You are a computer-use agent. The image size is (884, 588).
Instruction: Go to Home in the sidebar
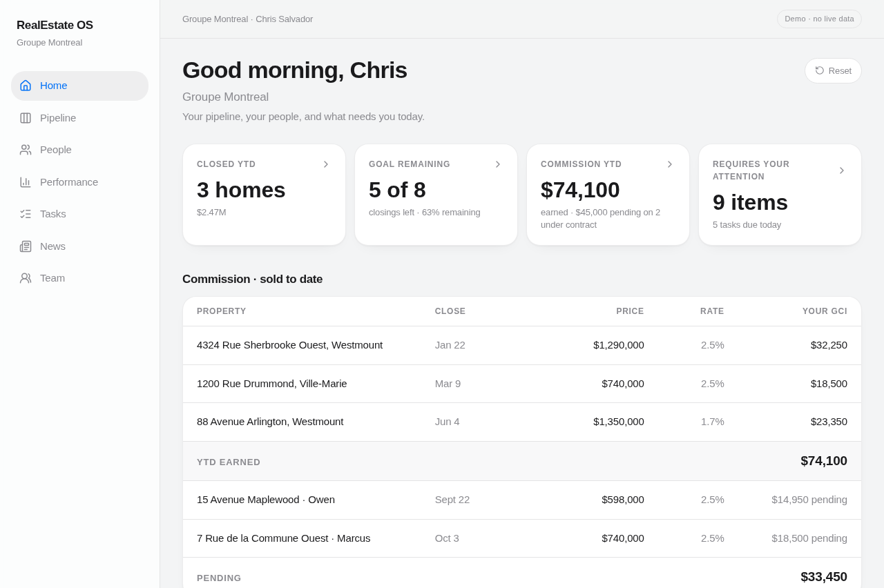pos(79,86)
